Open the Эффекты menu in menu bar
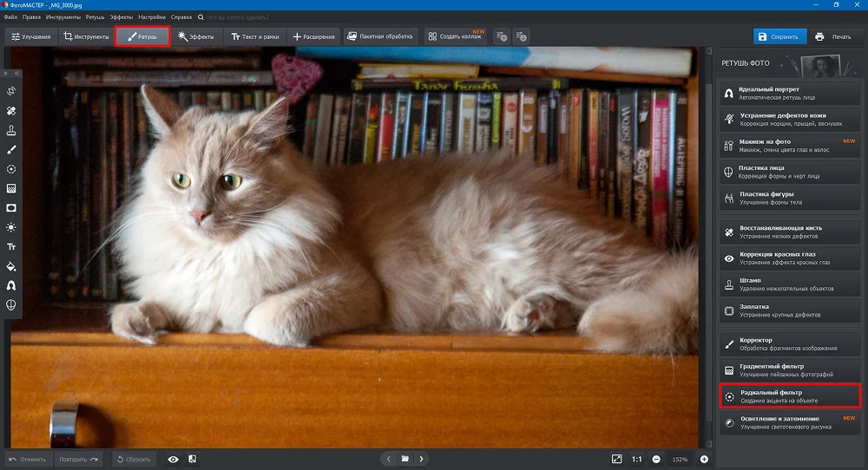 121,17
